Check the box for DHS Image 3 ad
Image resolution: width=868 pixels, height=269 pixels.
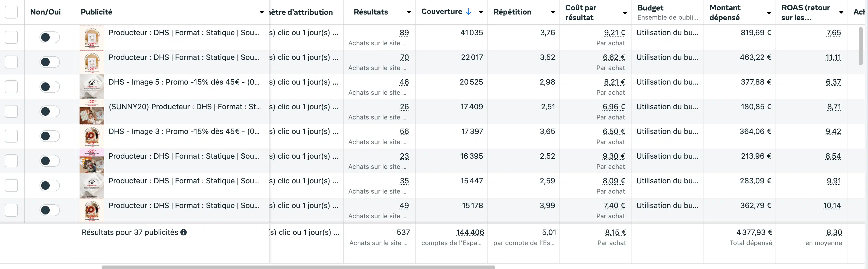11,136
